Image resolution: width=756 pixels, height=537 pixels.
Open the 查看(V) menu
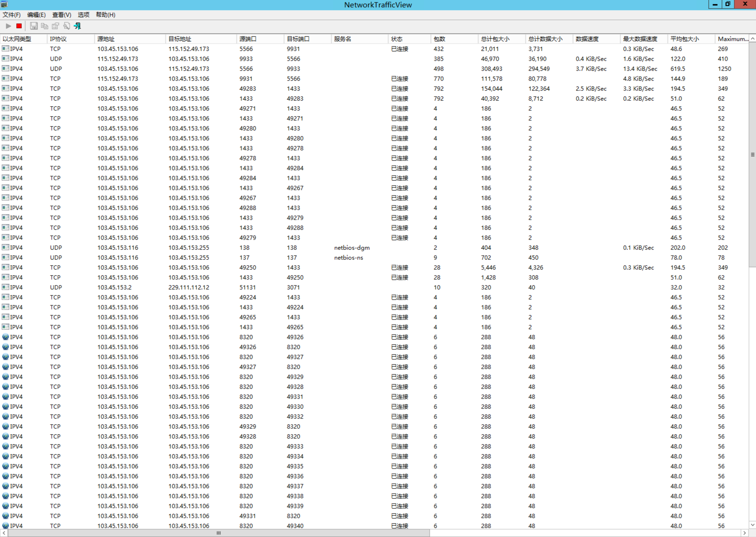coord(62,15)
